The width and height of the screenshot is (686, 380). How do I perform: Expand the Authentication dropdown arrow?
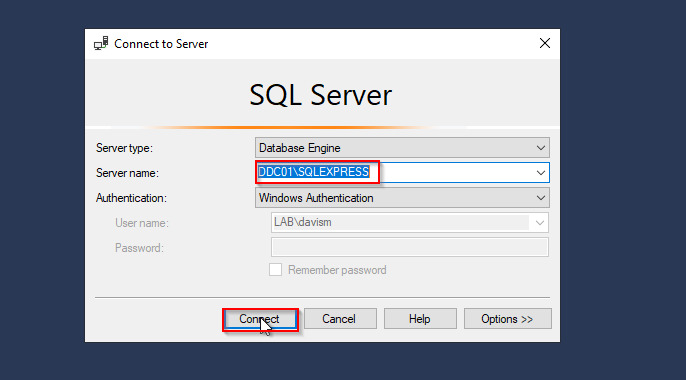click(541, 198)
